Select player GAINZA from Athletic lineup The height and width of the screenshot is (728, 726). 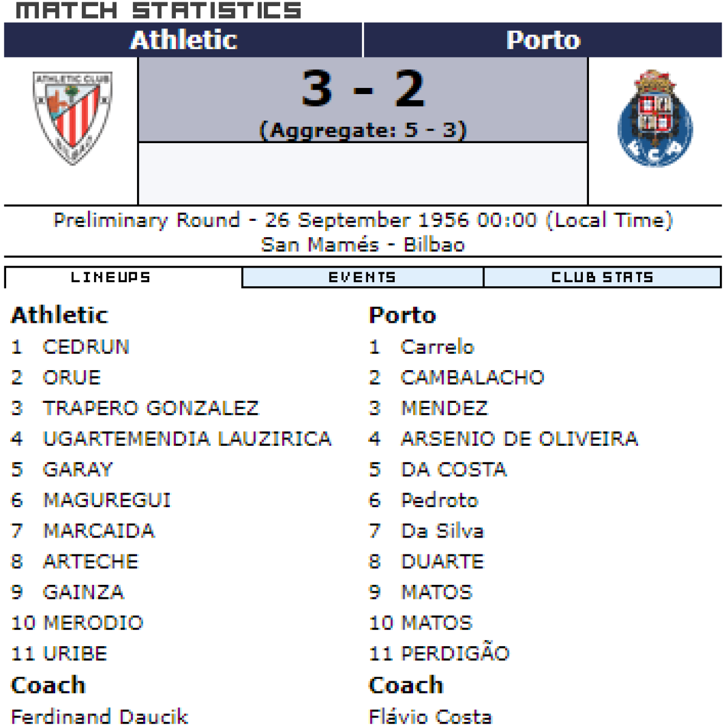(x=84, y=592)
